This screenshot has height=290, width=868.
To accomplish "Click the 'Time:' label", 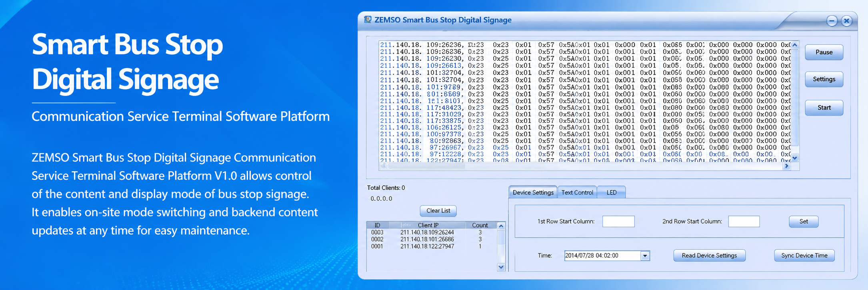I will tap(545, 256).
